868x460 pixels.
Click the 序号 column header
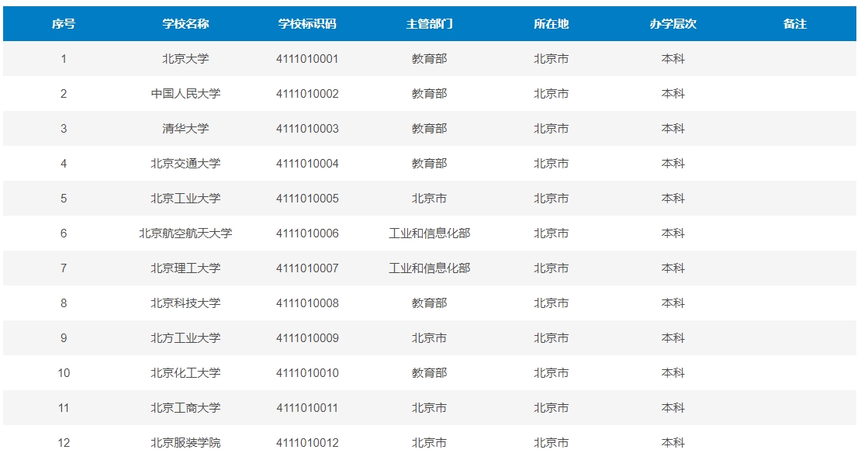(64, 24)
